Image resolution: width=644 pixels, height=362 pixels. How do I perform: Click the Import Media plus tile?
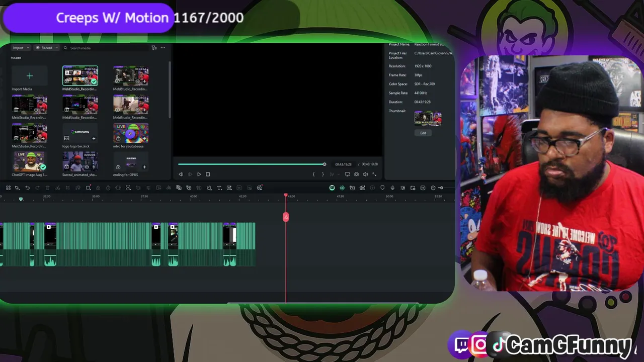[x=30, y=76]
